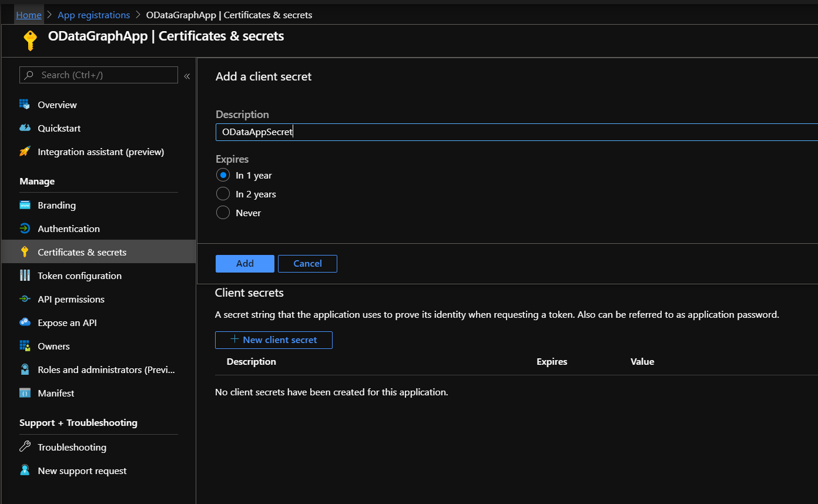The width and height of the screenshot is (818, 504).
Task: Click the Branding www icon
Action: click(25, 205)
